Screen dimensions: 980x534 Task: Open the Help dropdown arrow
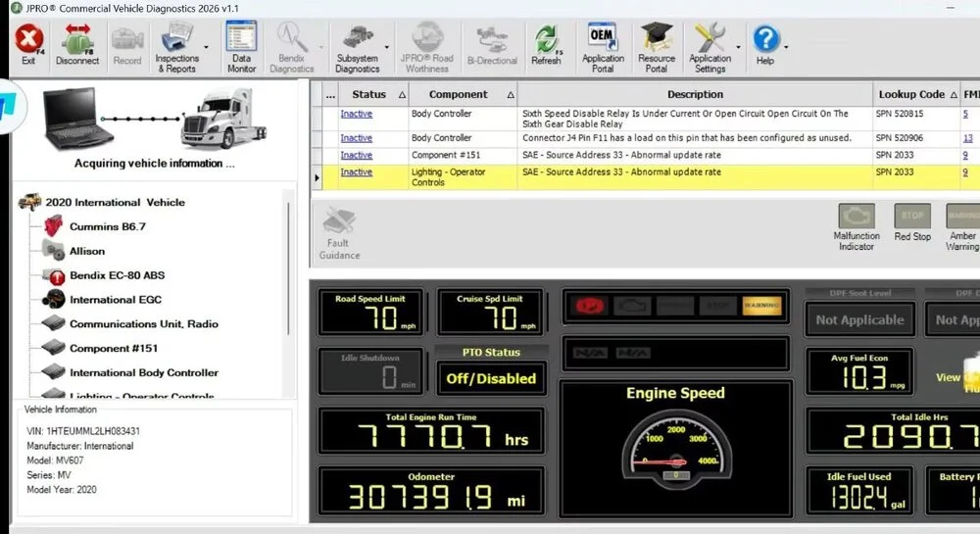click(x=786, y=47)
